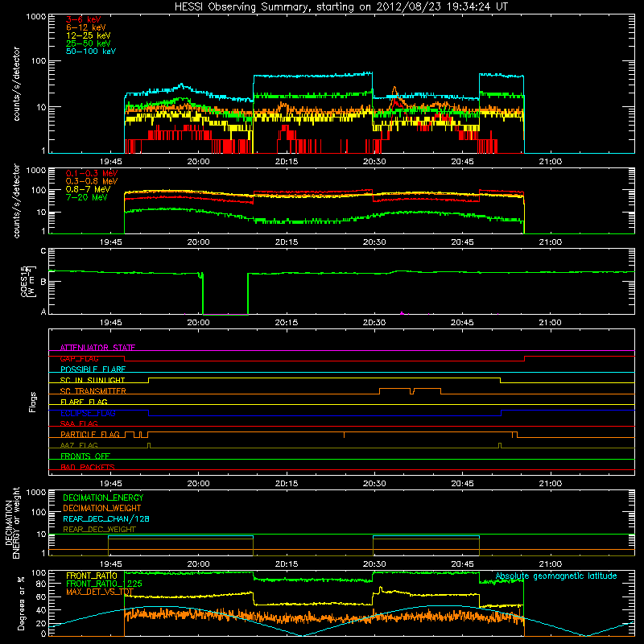Click the 21:00 time label under Flags panel
The width and height of the screenshot is (644, 644).
(550, 484)
